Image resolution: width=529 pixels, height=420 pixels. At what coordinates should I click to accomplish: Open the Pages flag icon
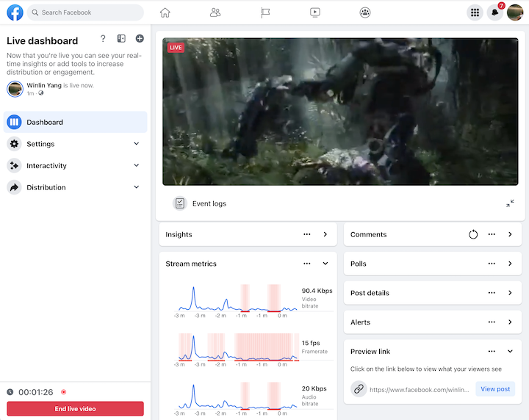pyautogui.click(x=265, y=12)
